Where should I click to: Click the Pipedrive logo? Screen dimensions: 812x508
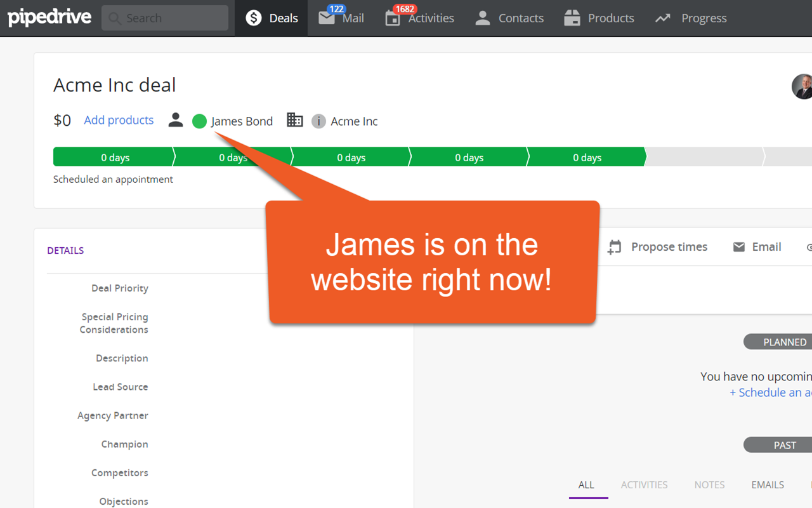click(x=49, y=18)
